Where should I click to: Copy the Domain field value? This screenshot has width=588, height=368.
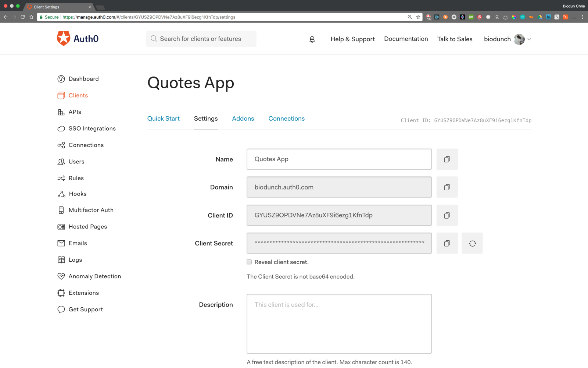tap(447, 187)
